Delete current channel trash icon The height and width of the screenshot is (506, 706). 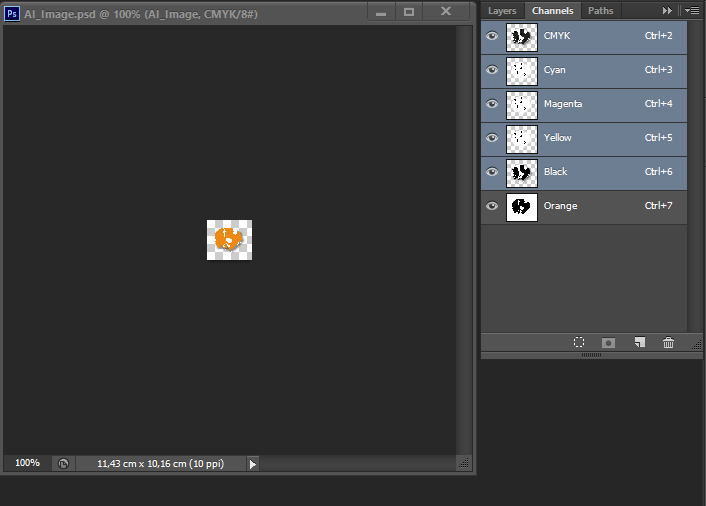[x=668, y=343]
